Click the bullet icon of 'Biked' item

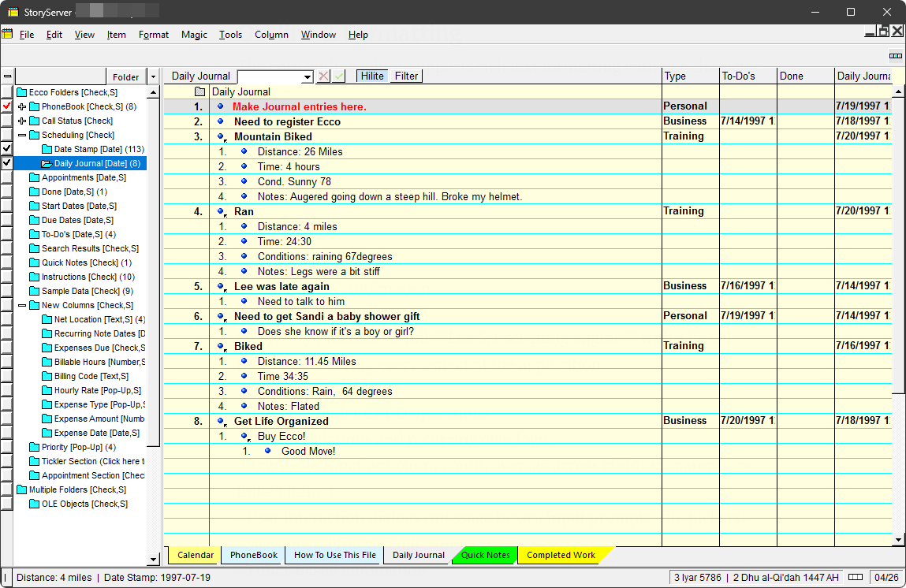coord(221,347)
